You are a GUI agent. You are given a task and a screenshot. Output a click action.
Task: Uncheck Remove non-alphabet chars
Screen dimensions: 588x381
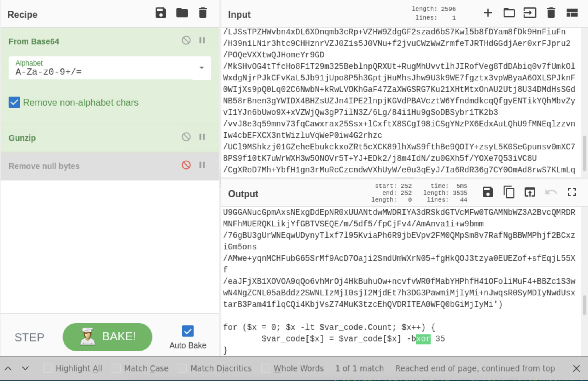(14, 102)
